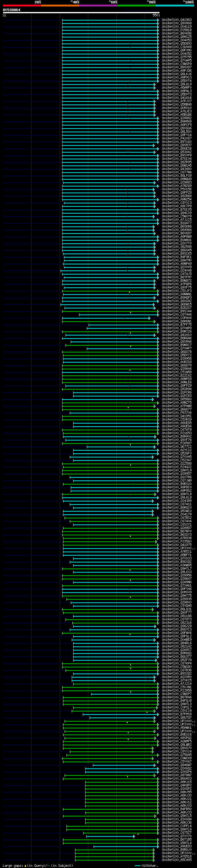Click the UniRef100_Q2A9D7 entry
Viewport: 197px width, 868px height.
click(177, 528)
